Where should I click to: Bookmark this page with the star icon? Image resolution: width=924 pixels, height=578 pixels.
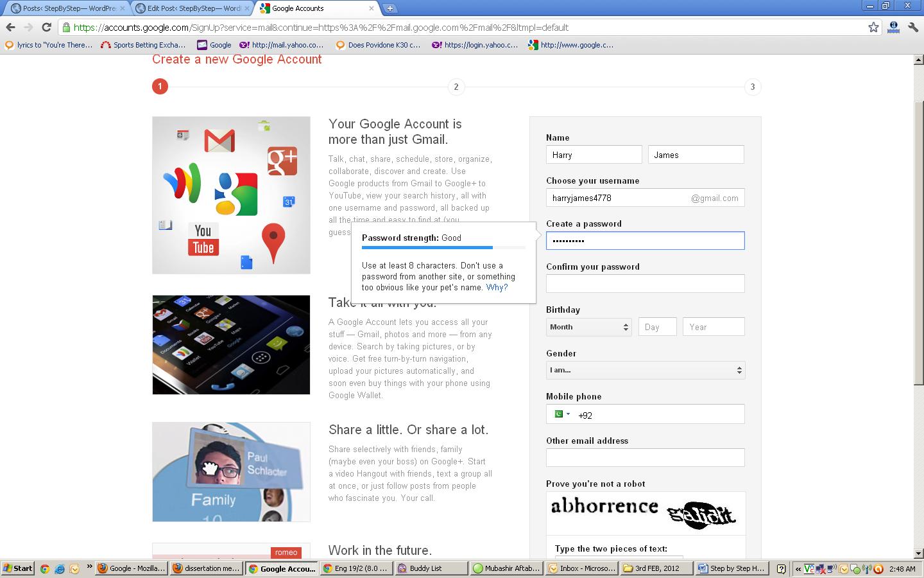[873, 28]
